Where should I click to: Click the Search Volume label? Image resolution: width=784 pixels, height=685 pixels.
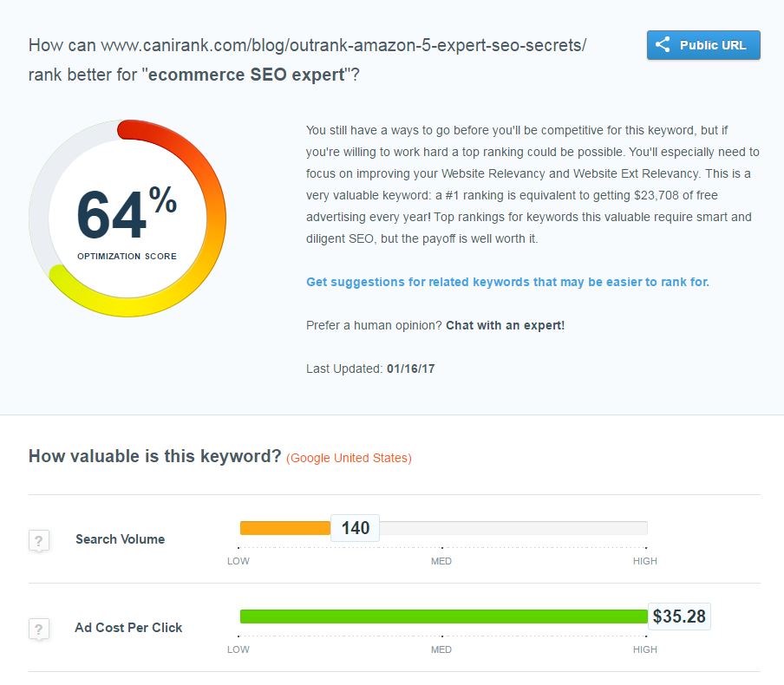pyautogui.click(x=120, y=539)
